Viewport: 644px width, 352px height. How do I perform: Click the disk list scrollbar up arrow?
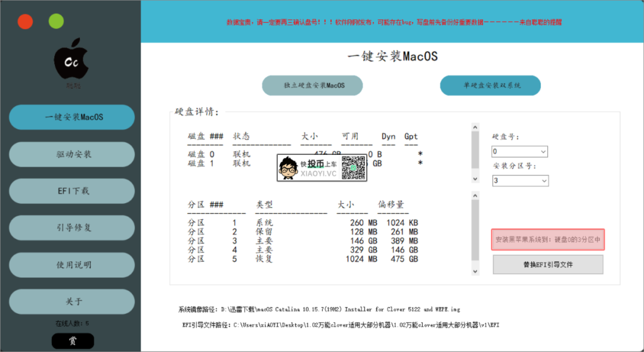(x=475, y=127)
